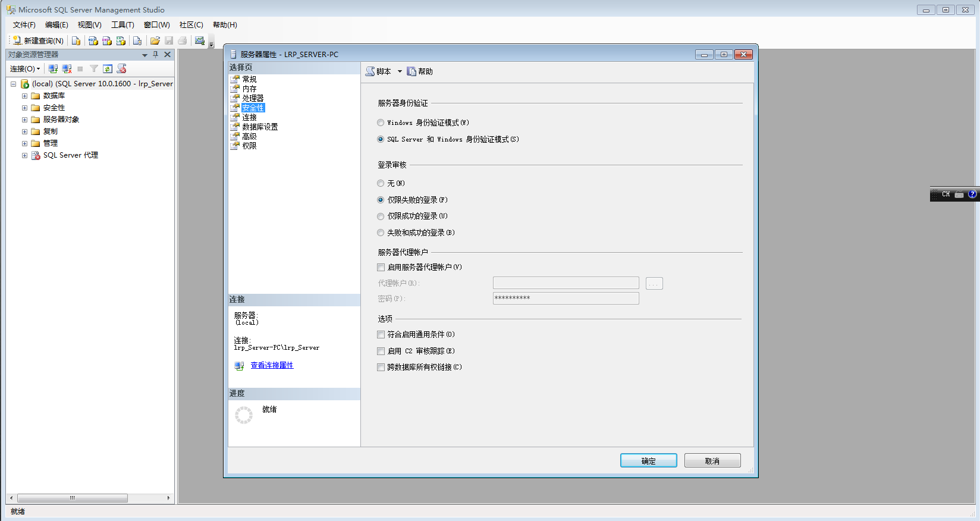Open the DMX query icon in toolbar
Screen dimensions: 980x521
(107, 40)
